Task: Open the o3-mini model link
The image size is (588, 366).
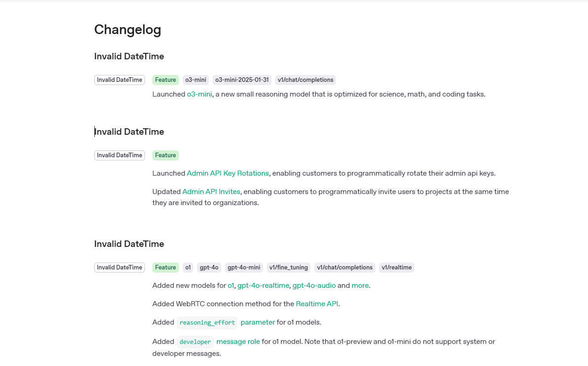Action: [x=199, y=94]
